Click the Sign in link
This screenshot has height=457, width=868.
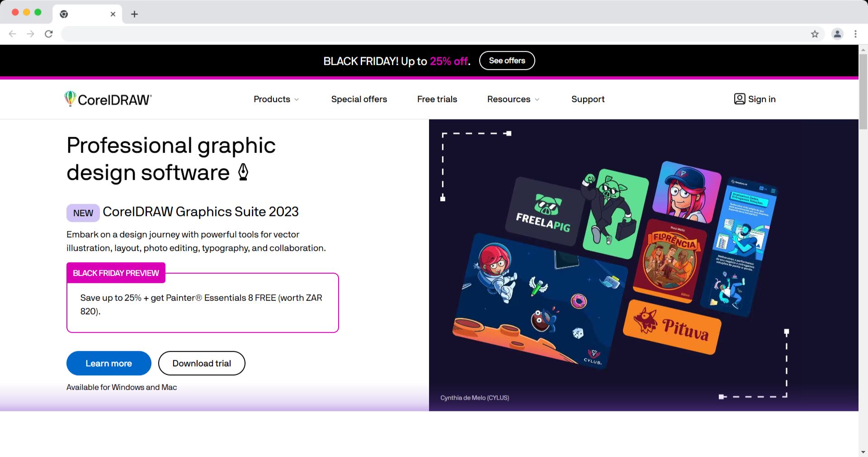point(755,99)
